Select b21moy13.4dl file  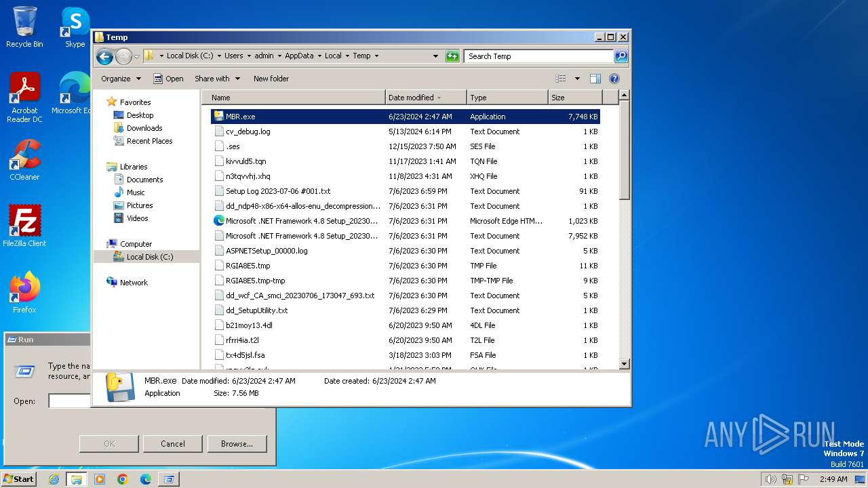tap(405, 325)
